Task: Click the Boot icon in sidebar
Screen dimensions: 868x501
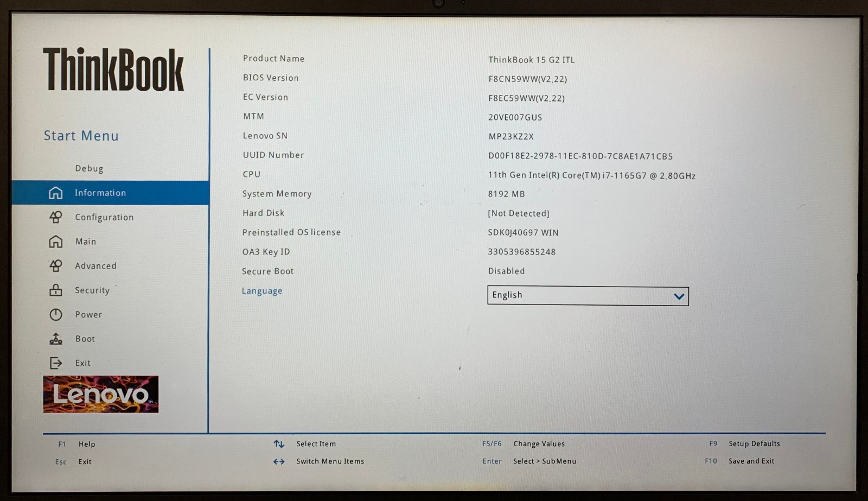Action: pyautogui.click(x=55, y=339)
